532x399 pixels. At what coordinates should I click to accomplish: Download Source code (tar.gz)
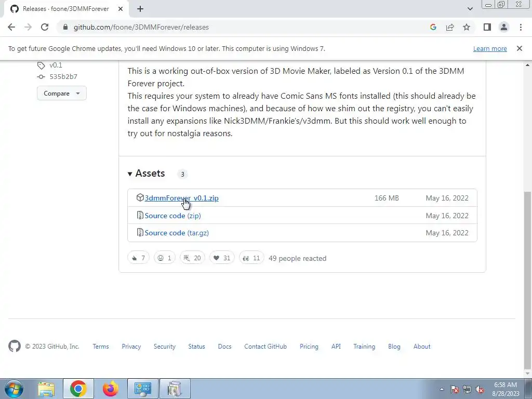point(177,233)
